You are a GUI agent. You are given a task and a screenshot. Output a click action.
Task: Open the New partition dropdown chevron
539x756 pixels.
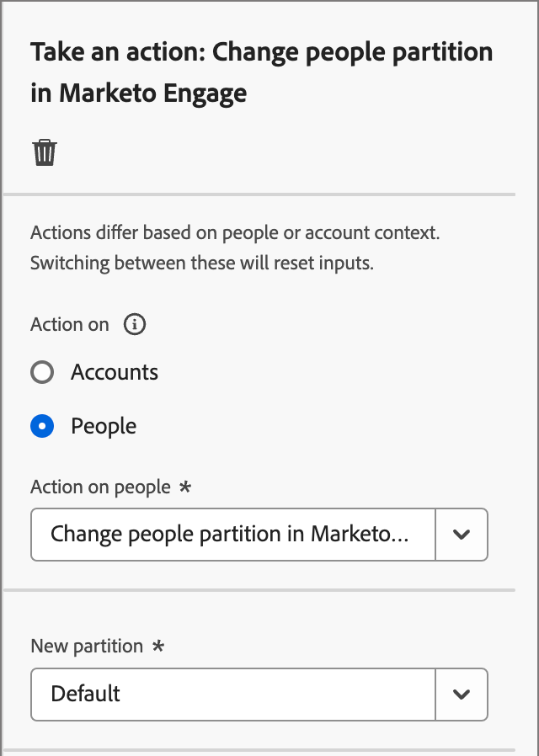point(461,694)
